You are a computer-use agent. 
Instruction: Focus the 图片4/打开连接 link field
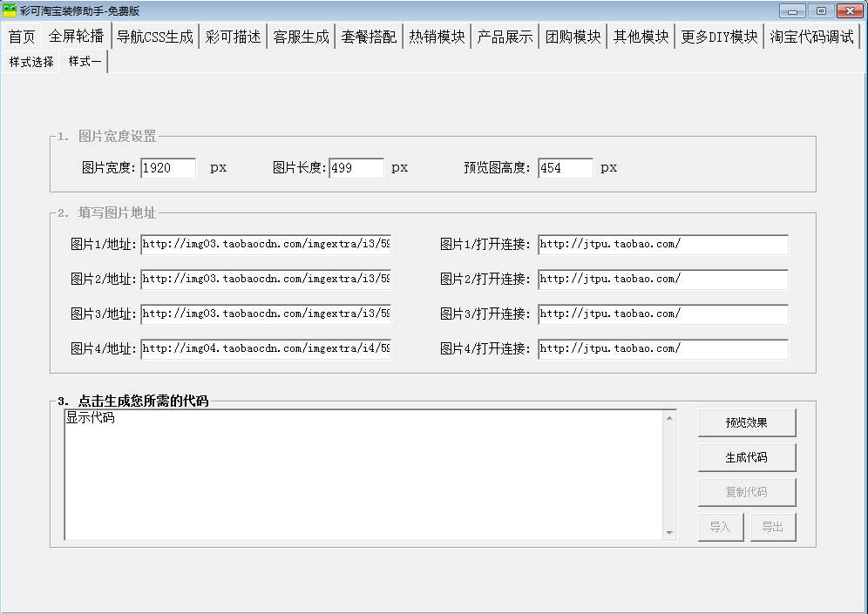(662, 348)
